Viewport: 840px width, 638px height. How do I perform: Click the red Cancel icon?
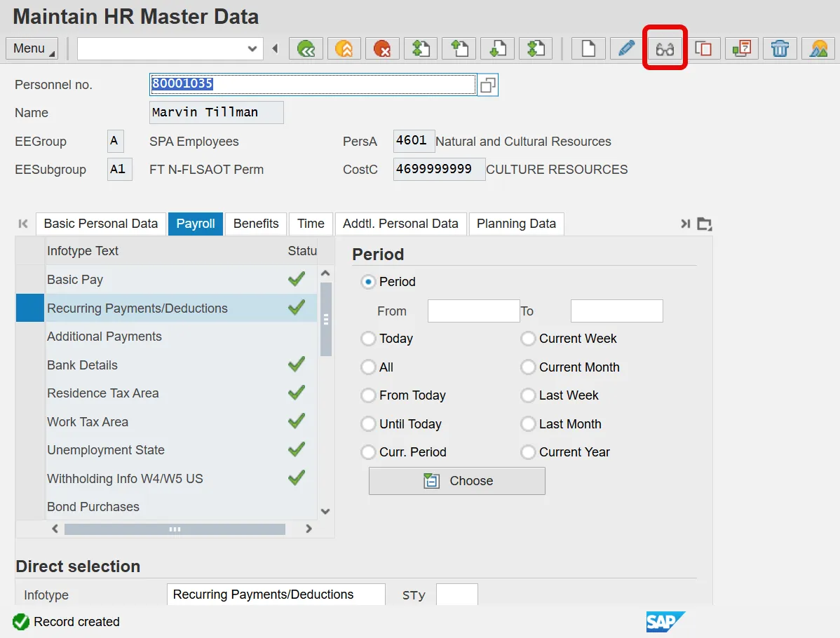pyautogui.click(x=382, y=48)
